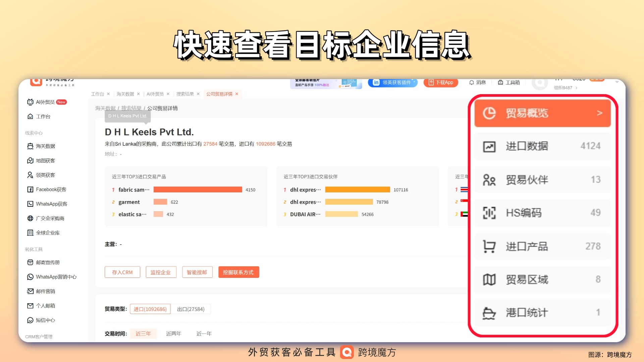The width and height of the screenshot is (644, 362).
Task: Open 地图获客 in the sidebar
Action: pyautogui.click(x=45, y=161)
